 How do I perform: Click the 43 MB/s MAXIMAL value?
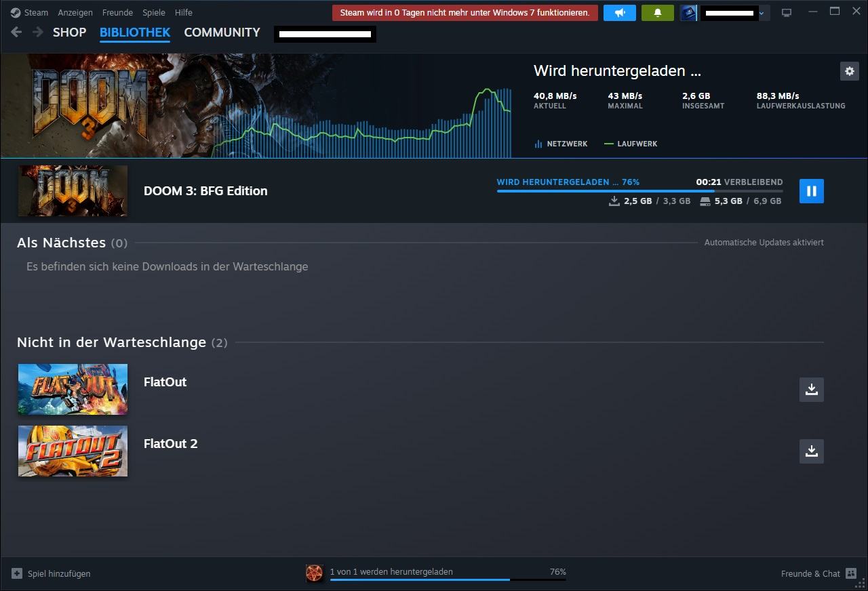[625, 96]
